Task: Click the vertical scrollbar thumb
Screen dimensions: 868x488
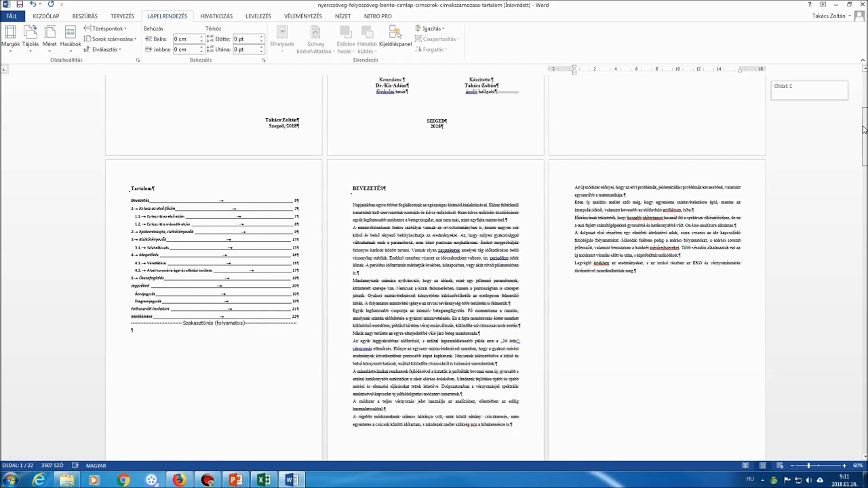Action: click(x=864, y=136)
